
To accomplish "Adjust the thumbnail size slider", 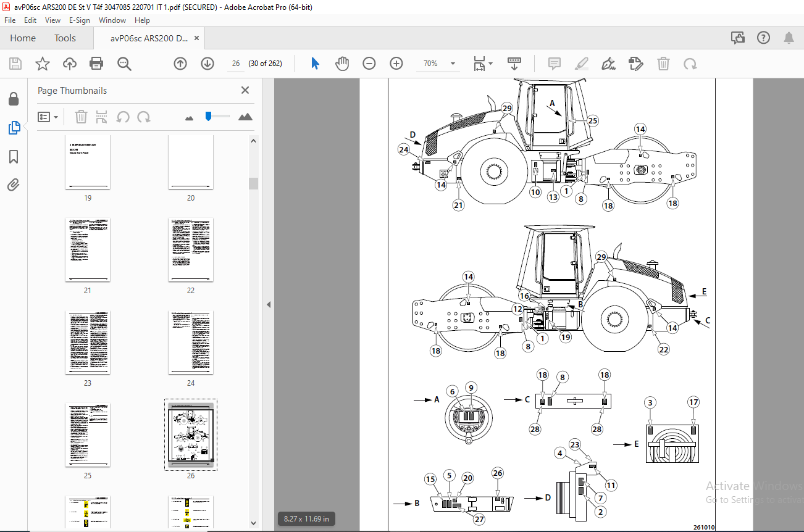I will tap(209, 115).
